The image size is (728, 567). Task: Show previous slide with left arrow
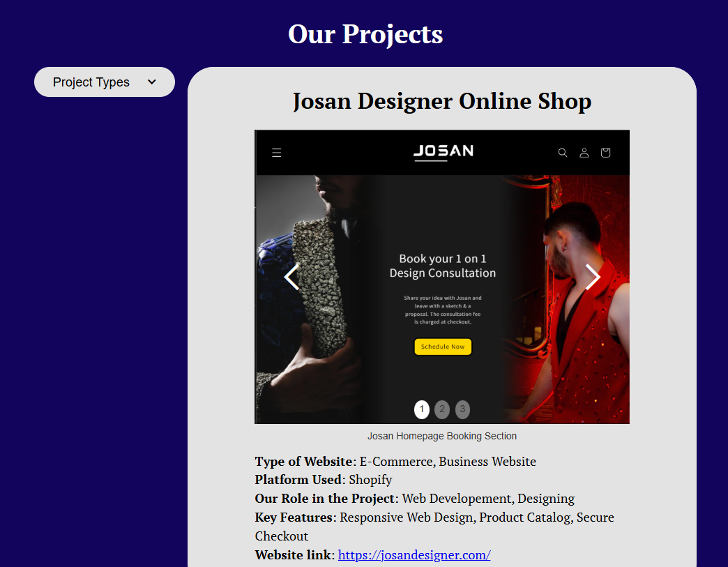point(292,278)
